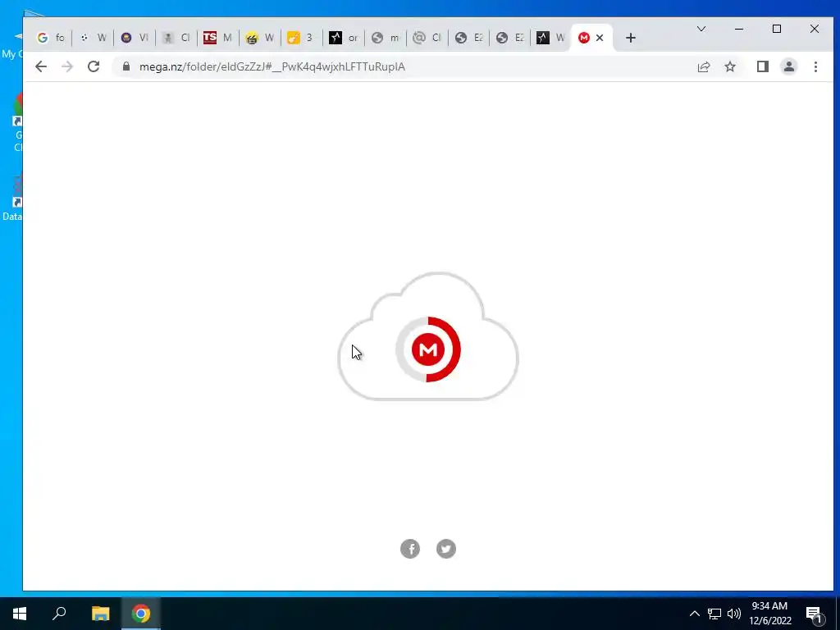
Task: Open the TS icon tab labeled 'M'
Action: [217, 38]
